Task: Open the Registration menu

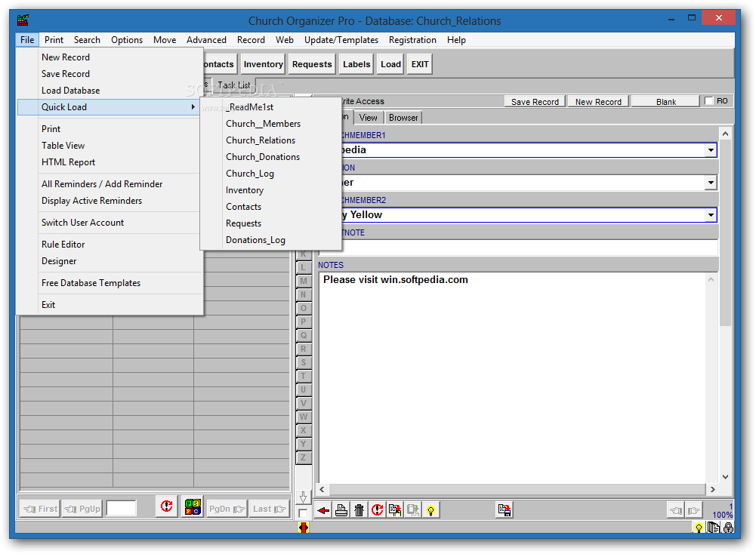Action: coord(412,40)
